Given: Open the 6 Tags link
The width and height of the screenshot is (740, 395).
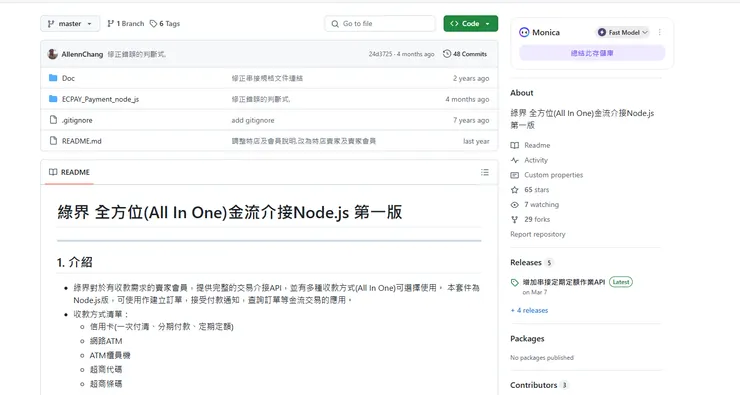Looking at the screenshot, I should (x=165, y=24).
